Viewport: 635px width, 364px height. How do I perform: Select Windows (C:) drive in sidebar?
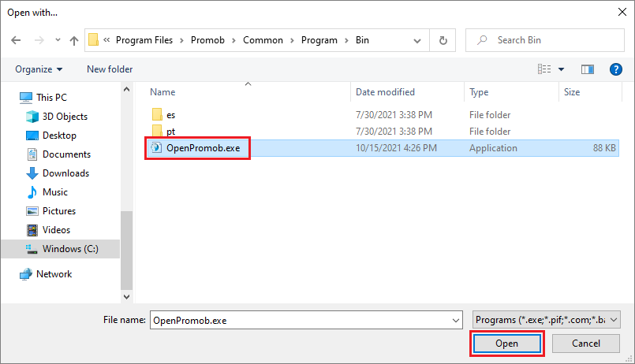pyautogui.click(x=61, y=249)
